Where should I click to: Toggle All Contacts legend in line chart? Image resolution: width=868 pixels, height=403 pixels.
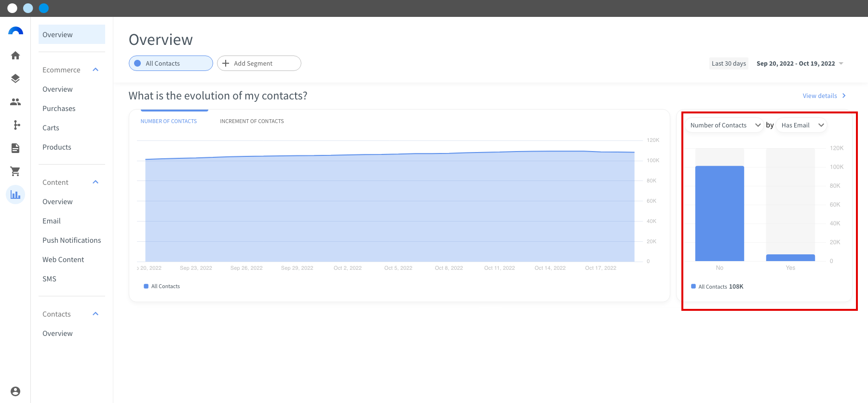[x=162, y=286]
